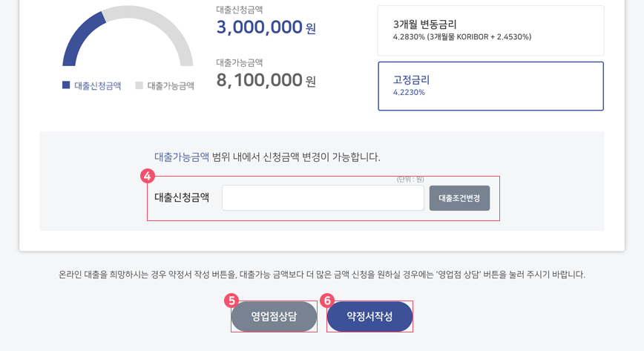Focus the 대출신청금액 amount input field
Image resolution: width=644 pixels, height=351 pixels.
(x=323, y=197)
